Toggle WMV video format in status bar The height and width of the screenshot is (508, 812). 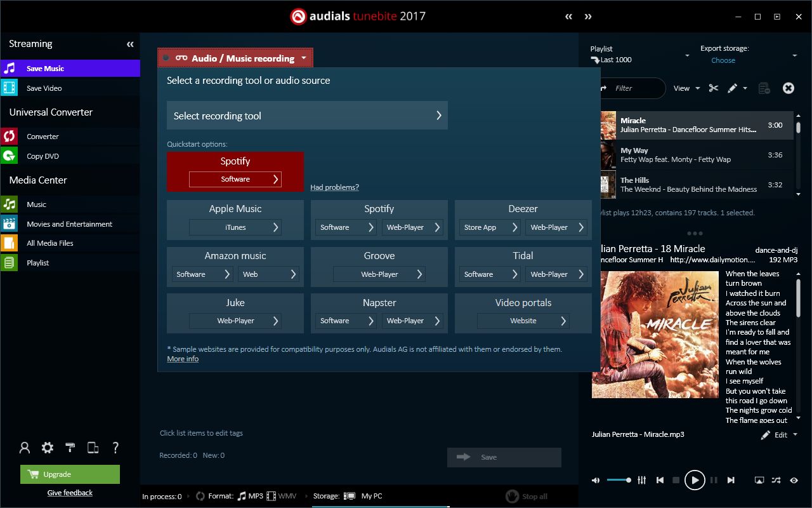point(281,496)
